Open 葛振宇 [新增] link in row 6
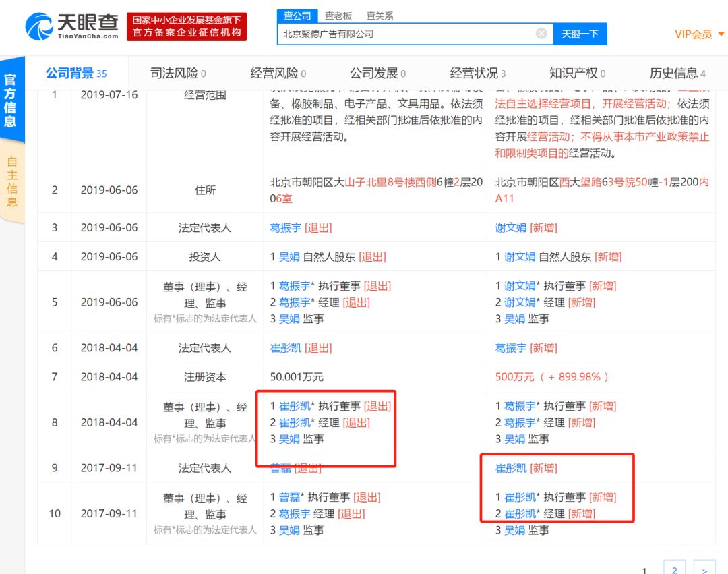 511,348
